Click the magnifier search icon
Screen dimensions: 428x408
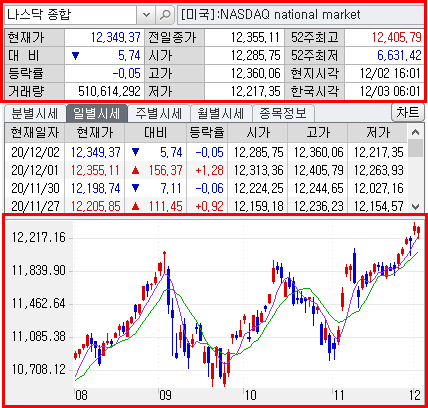pyautogui.click(x=165, y=15)
